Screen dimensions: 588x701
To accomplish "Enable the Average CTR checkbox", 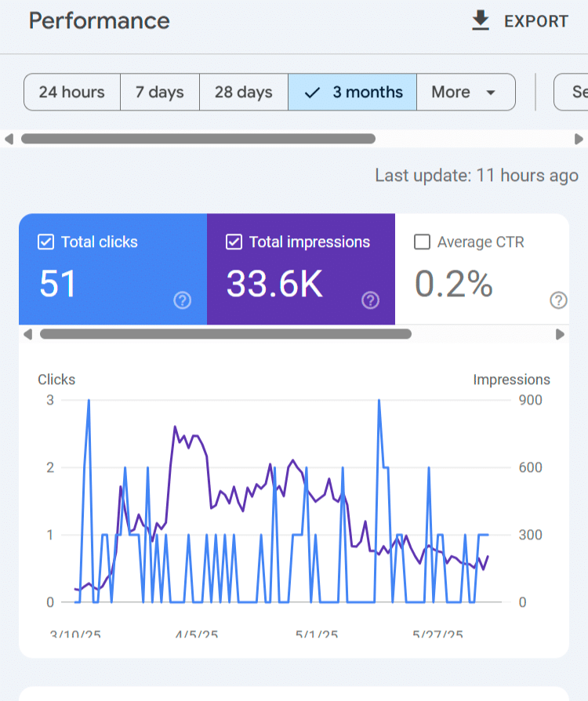I will point(422,242).
